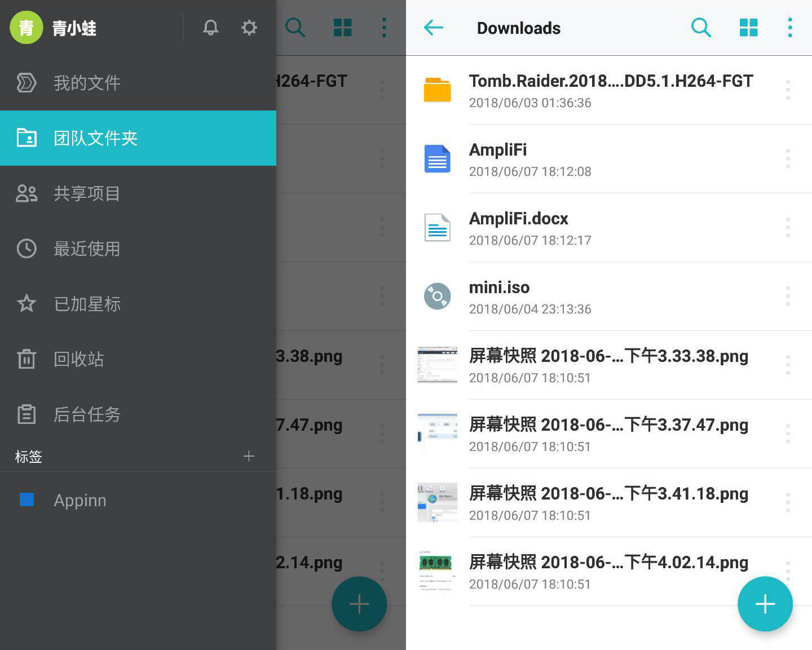
Task: Open more options for 下午3.37.47.png
Action: (x=788, y=434)
